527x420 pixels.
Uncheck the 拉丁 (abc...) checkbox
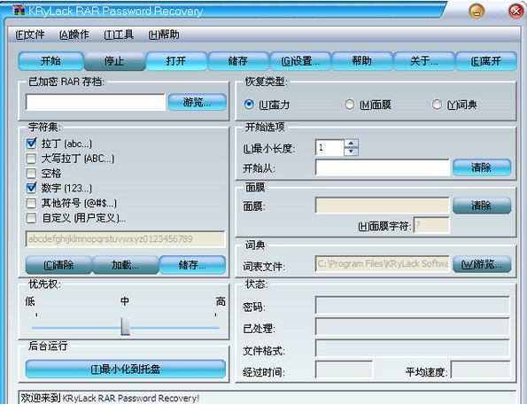[31, 144]
